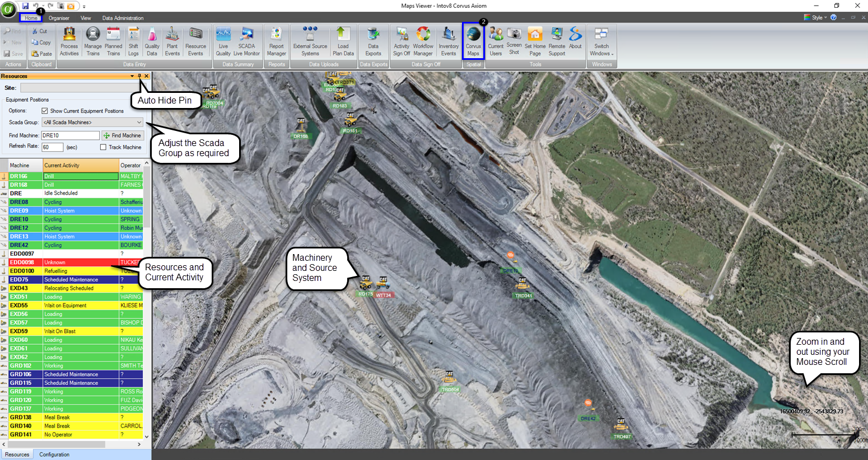
Task: Open Remote Support tool
Action: tap(557, 41)
